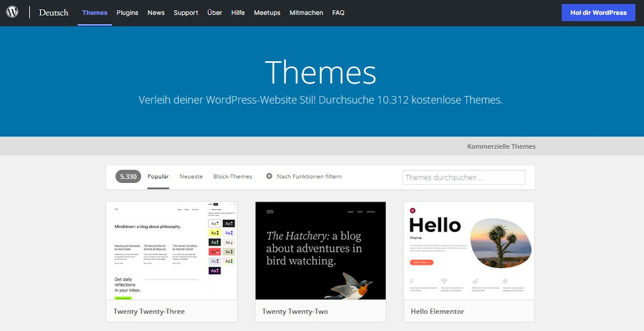
Task: Focus the Themes durchsuchen search field
Action: pos(464,177)
